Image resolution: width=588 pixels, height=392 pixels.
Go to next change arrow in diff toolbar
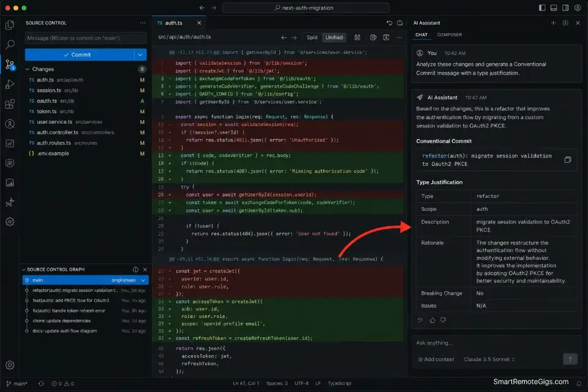click(x=294, y=37)
